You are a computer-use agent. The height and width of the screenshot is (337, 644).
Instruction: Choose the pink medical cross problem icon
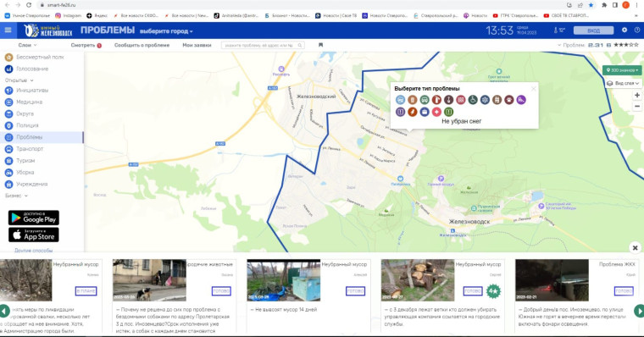pyautogui.click(x=436, y=112)
